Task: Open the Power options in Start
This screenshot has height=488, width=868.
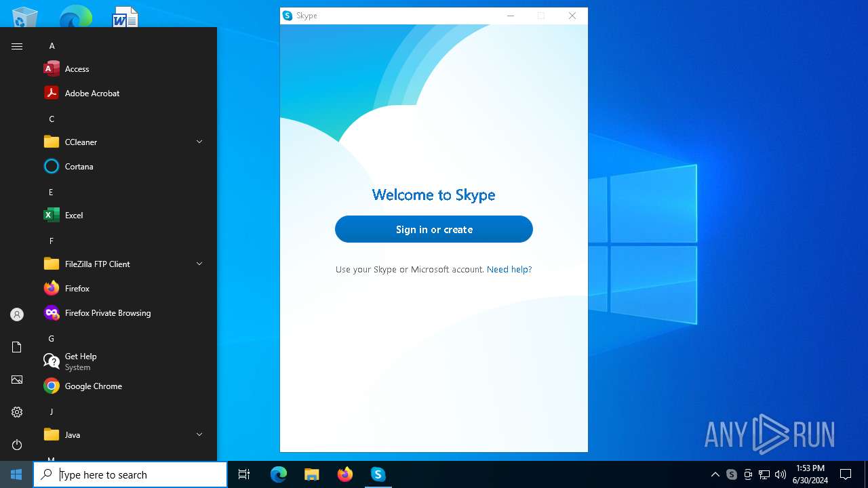Action: [17, 445]
